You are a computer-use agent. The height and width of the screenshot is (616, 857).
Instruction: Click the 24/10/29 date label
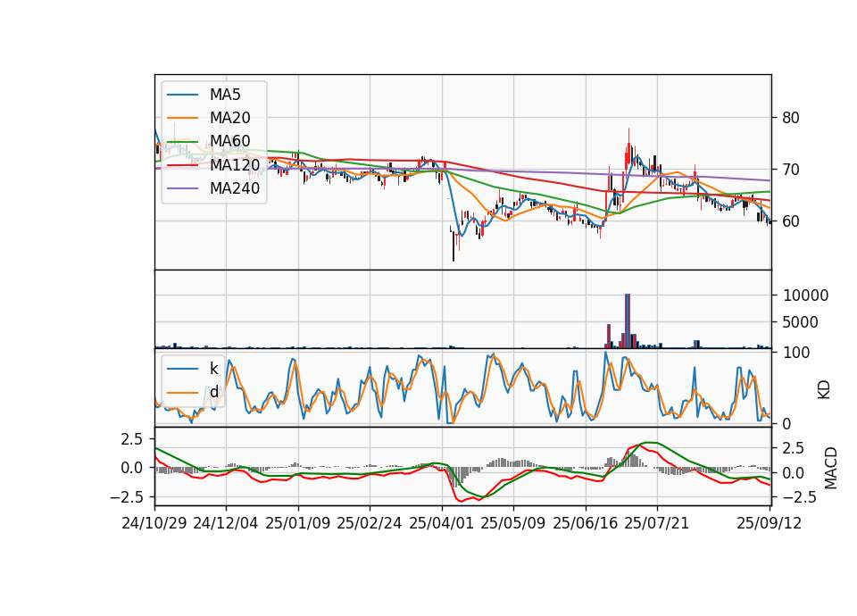(154, 523)
